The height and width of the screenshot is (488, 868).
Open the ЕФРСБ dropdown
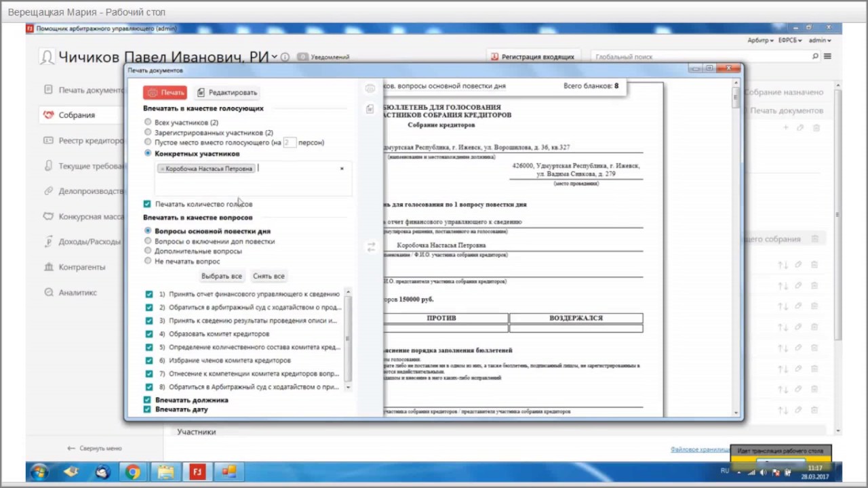point(790,41)
